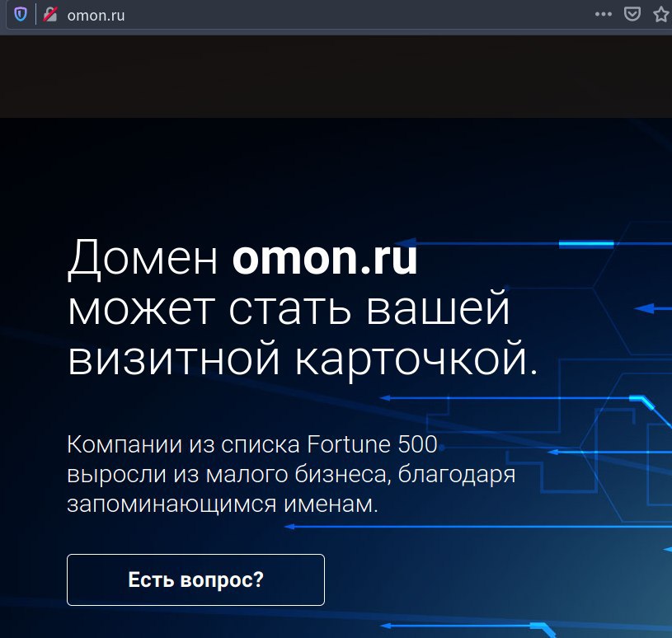
Task: Click the "запоминающимся именам." text line
Action: pos(223,504)
